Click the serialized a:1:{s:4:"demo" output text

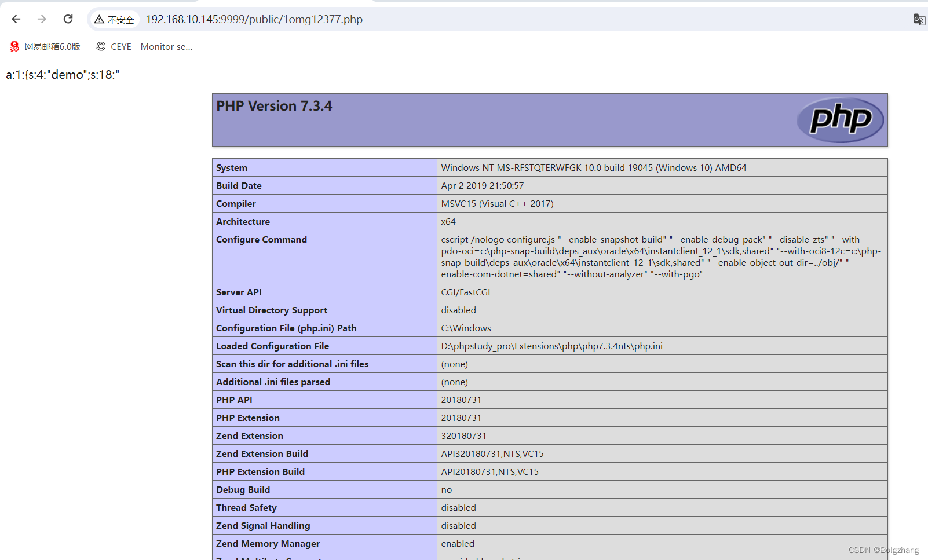click(x=63, y=75)
